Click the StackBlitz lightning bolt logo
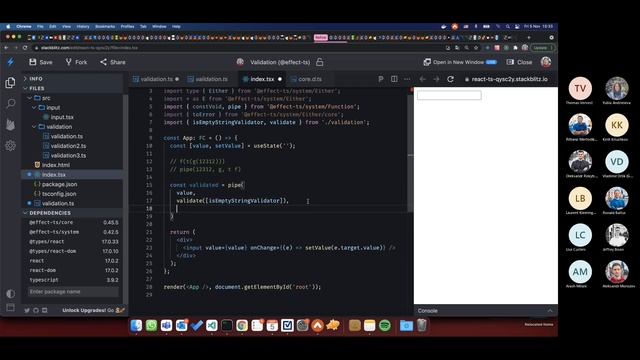The image size is (640, 360). coord(11,62)
